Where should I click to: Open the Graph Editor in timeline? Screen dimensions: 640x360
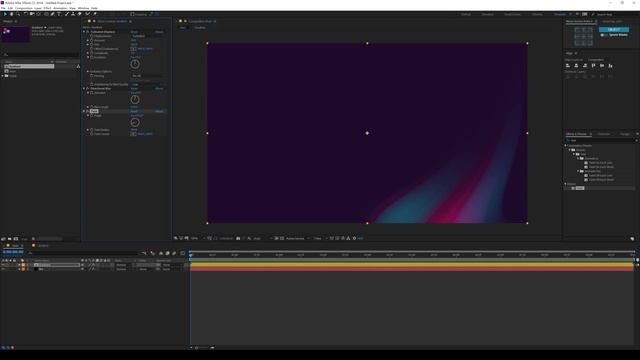click(x=182, y=253)
